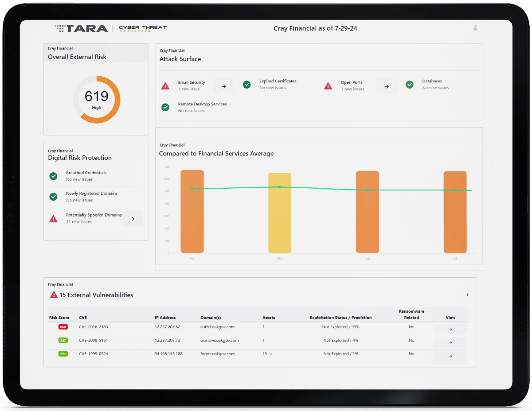
Task: Expand the 13 assets dropdown arrow
Action: 271,354
